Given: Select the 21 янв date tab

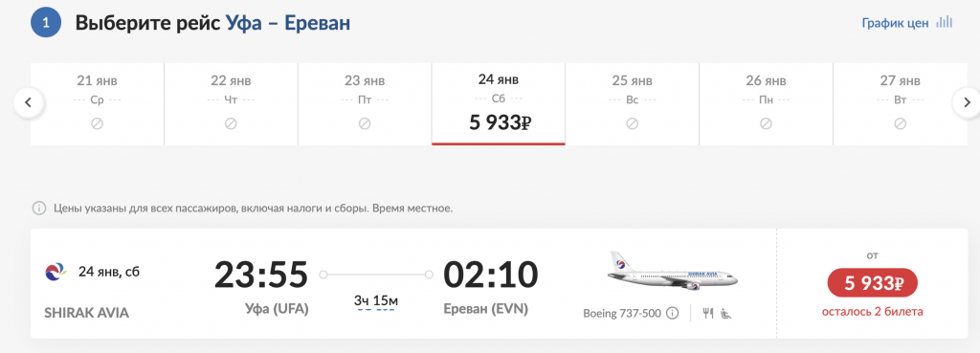Looking at the screenshot, I should click(97, 103).
